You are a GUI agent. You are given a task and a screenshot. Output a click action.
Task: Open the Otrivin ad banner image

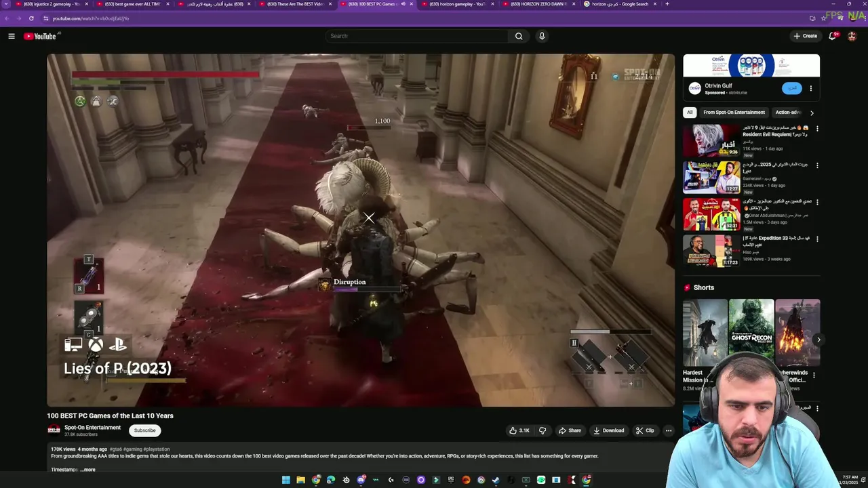751,66
